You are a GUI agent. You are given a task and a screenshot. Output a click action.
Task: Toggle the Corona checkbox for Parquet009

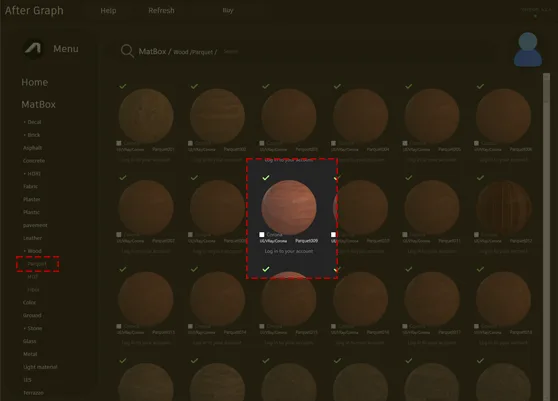262,234
